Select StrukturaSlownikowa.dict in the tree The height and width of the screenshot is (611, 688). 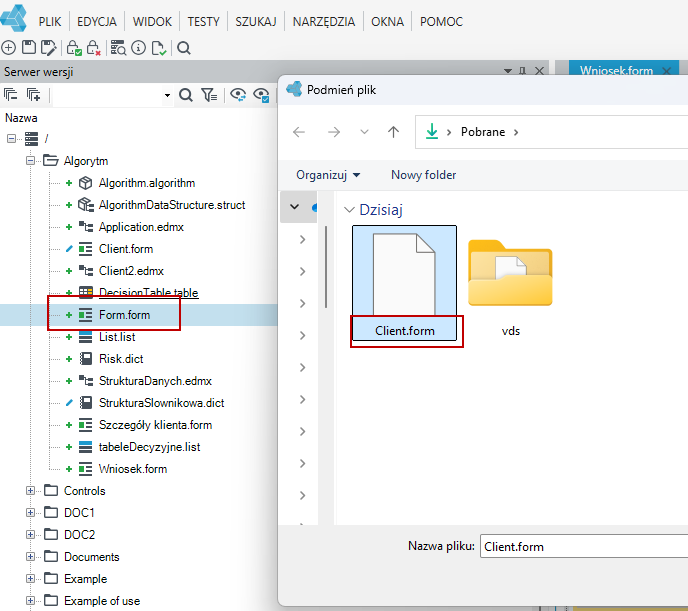tap(161, 402)
